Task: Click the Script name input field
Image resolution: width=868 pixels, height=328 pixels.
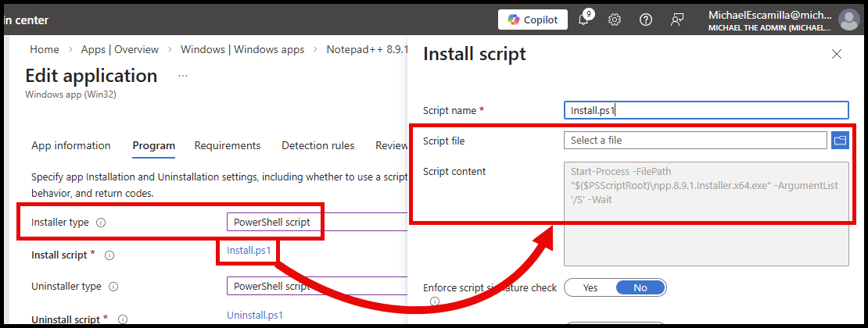Action: 705,110
